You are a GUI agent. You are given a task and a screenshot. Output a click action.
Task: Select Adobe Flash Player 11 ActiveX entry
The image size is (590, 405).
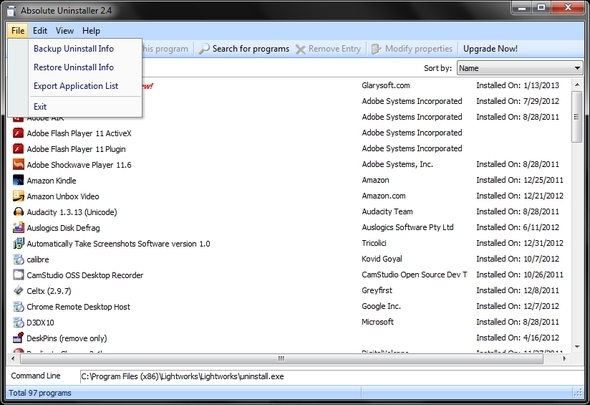click(79, 133)
